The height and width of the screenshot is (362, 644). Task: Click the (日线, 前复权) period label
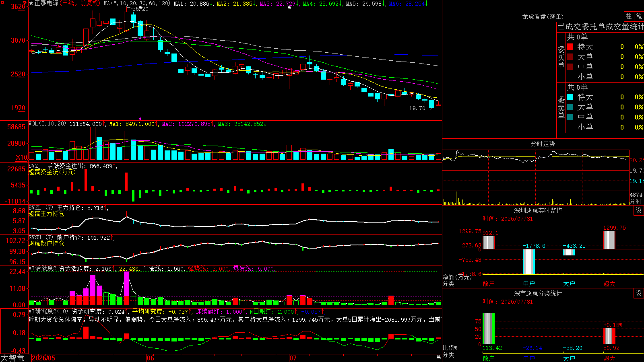tap(80, 3)
